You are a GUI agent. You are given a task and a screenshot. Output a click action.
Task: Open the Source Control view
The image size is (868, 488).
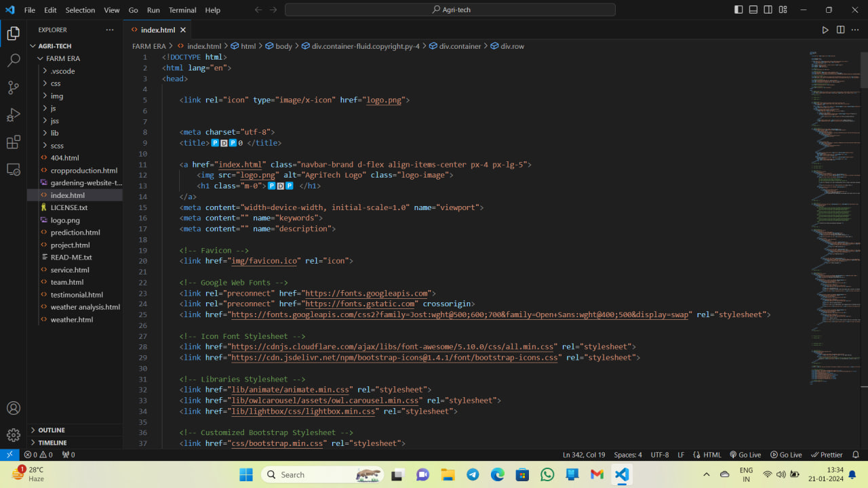[x=13, y=87]
